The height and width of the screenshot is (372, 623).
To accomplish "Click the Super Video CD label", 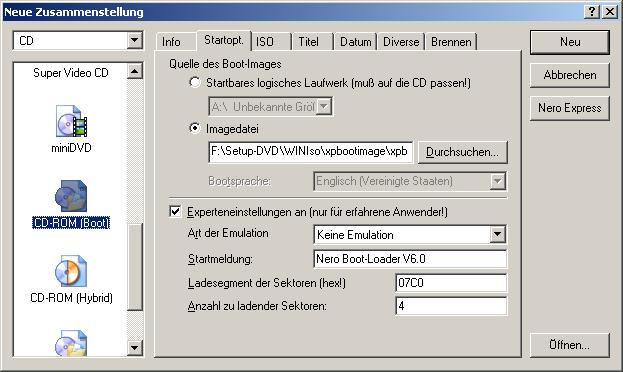I will [x=71, y=73].
